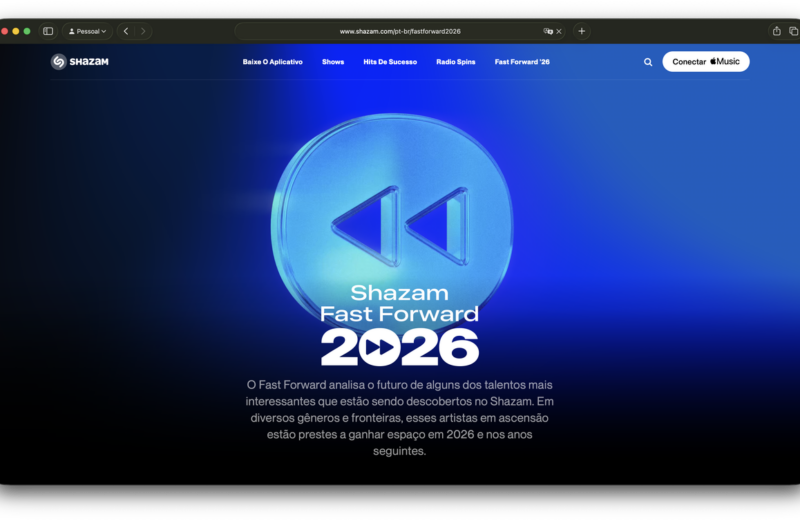Viewport: 800px width, 521px height.
Task: Open the site search magnifier
Action: (647, 62)
